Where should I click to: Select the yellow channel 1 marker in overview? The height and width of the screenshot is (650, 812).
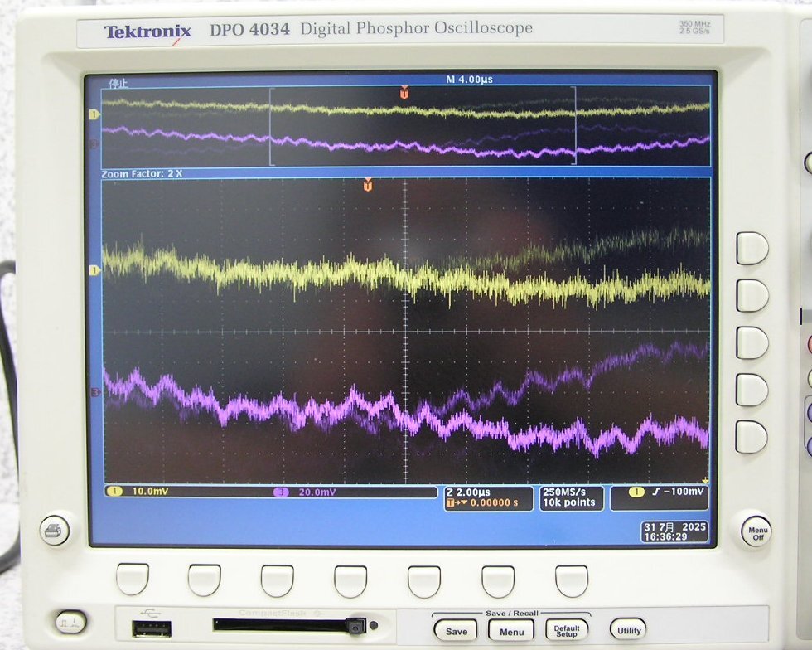click(94, 114)
